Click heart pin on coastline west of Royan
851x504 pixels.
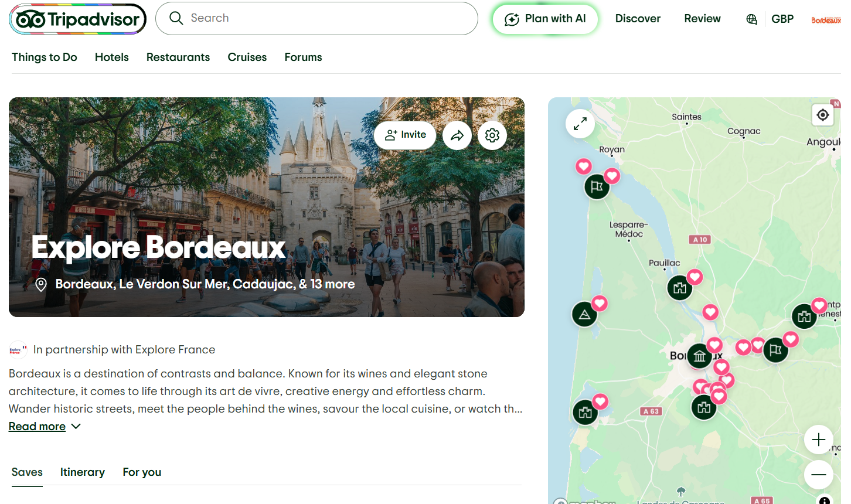[583, 166]
